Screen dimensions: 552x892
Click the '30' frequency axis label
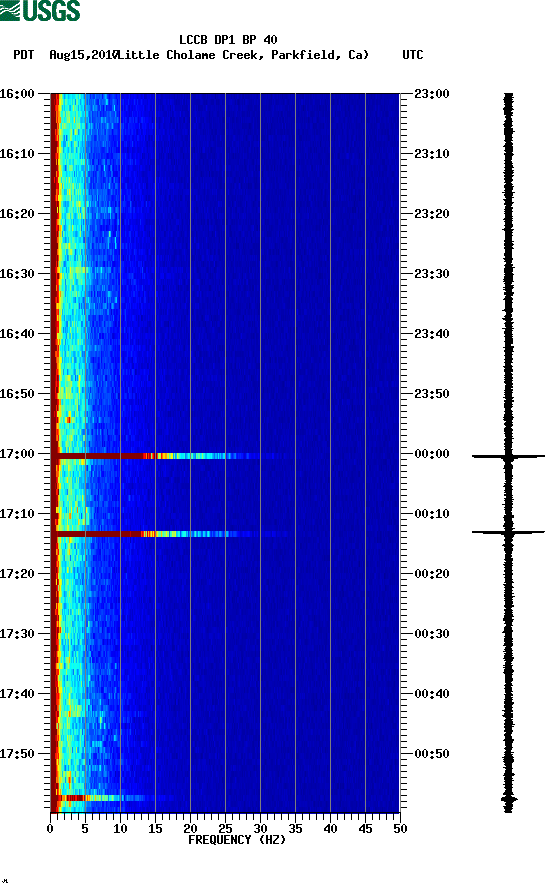tap(260, 829)
